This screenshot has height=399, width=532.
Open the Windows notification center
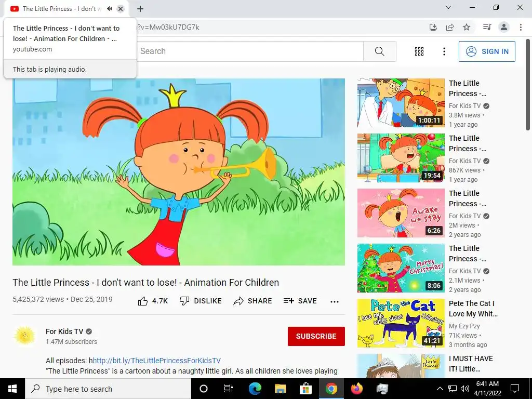[x=515, y=389]
